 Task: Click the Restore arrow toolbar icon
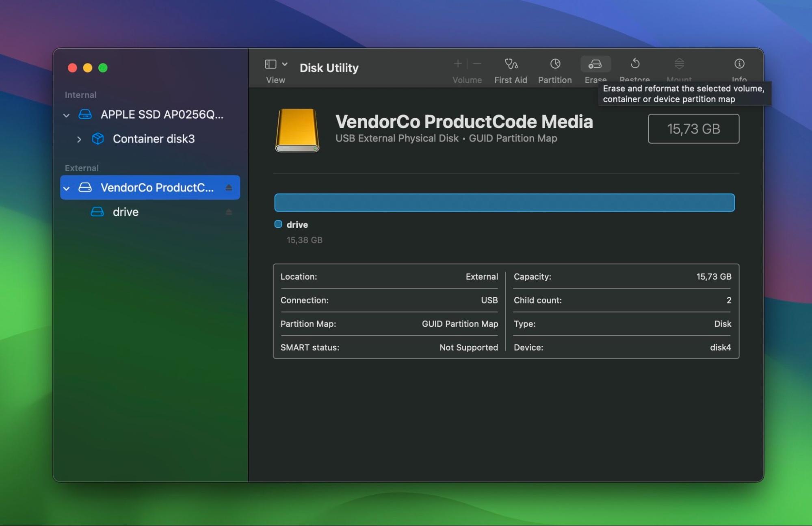635,64
